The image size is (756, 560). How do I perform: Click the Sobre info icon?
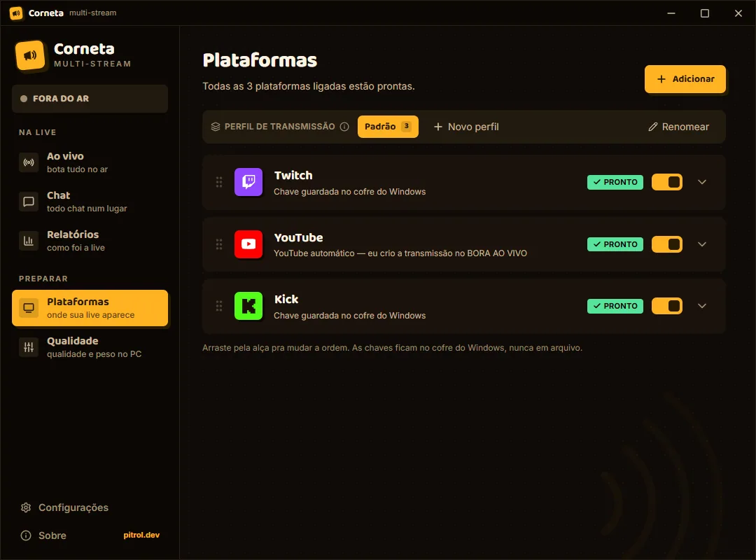[26, 535]
